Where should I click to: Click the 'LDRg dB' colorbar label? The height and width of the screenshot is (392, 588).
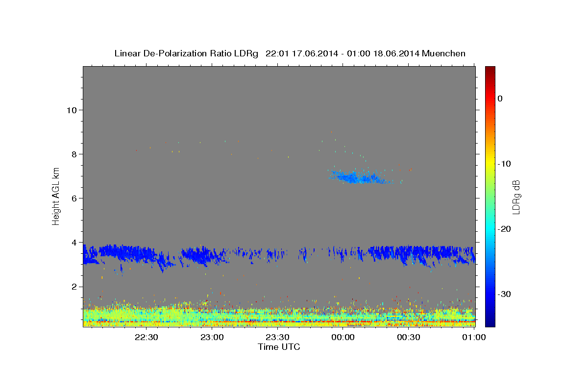516,196
